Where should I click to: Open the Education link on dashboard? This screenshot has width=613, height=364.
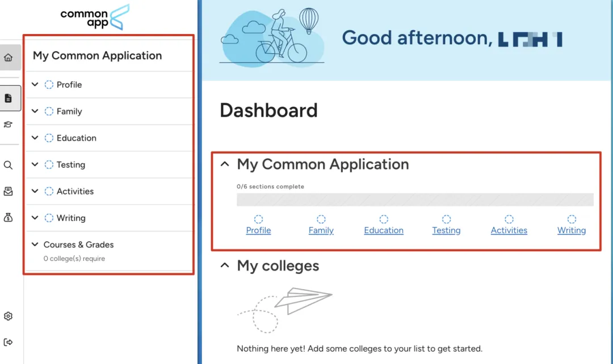(x=384, y=230)
